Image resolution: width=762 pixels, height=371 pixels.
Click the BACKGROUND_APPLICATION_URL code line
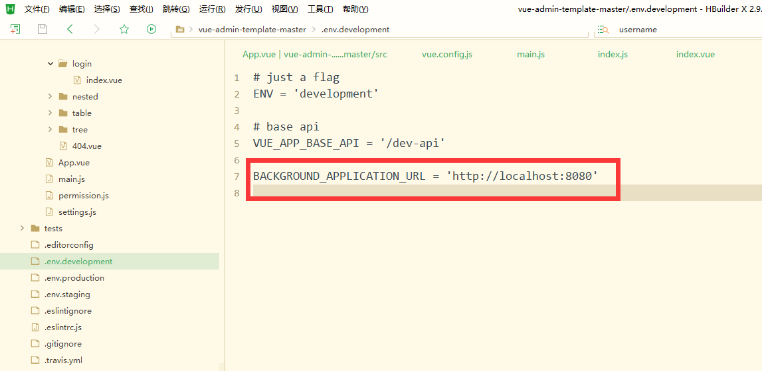425,177
